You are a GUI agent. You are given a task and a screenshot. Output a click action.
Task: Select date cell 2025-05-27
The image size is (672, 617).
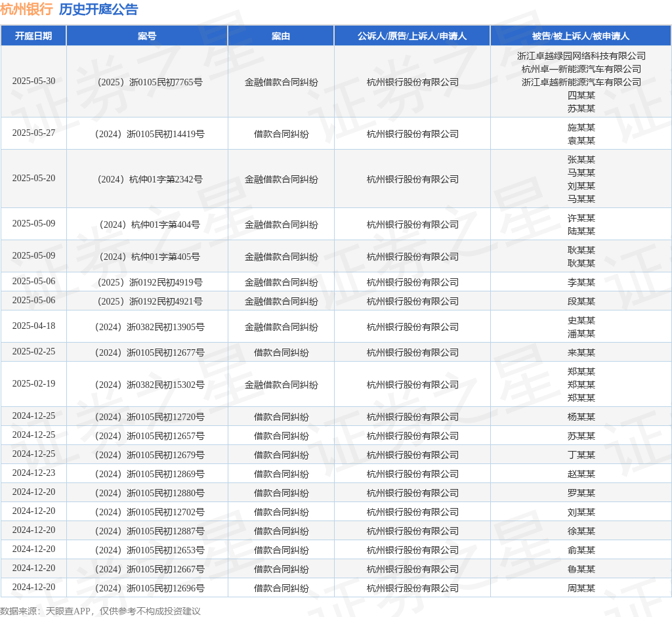33,133
